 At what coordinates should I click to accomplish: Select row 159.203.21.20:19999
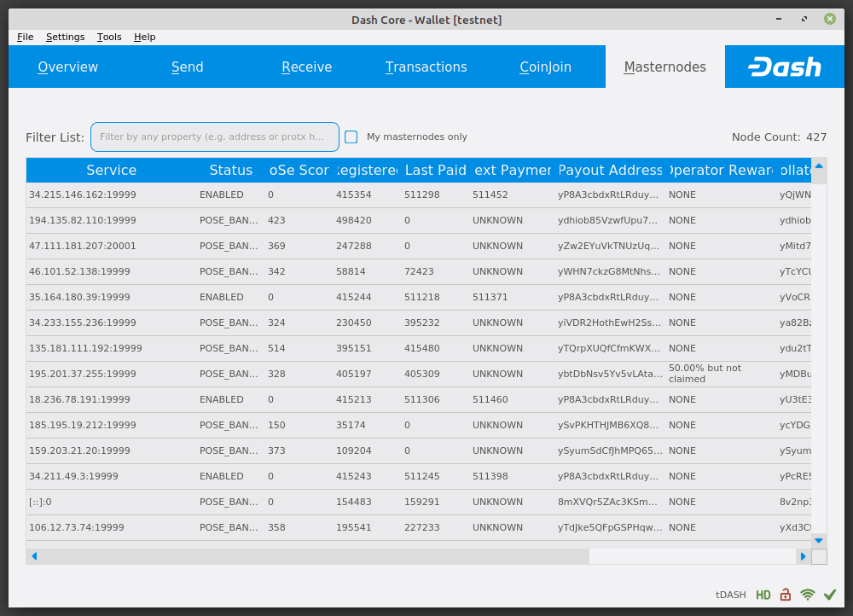point(418,450)
